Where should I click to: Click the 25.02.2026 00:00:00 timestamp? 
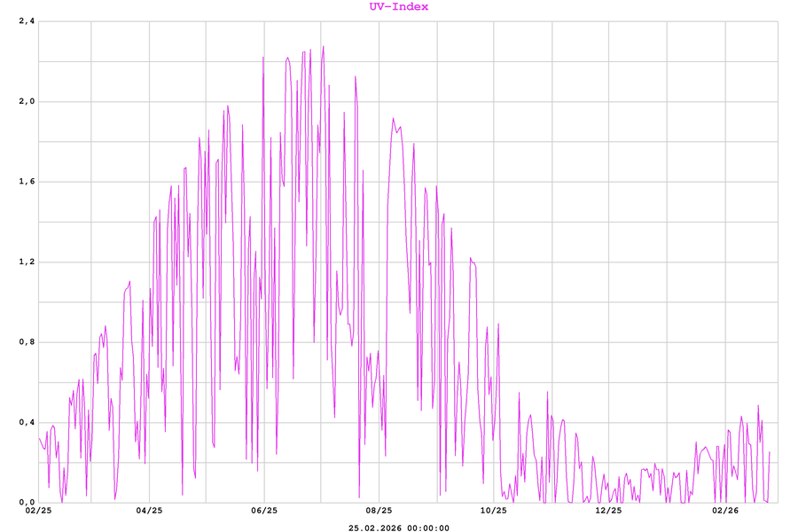(399, 528)
